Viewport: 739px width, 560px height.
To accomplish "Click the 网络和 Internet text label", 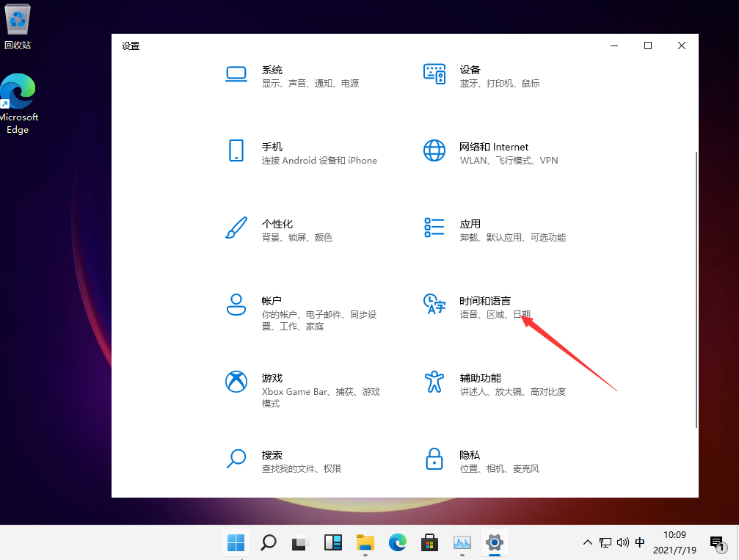I will [494, 147].
